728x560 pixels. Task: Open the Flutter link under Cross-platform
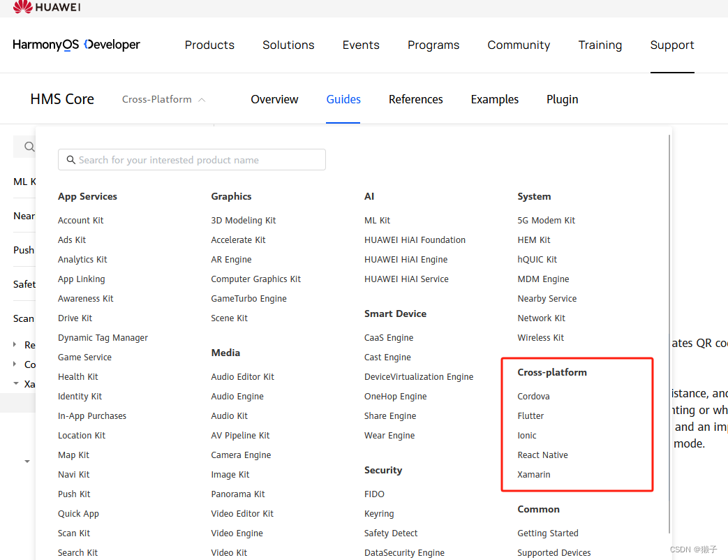(530, 415)
